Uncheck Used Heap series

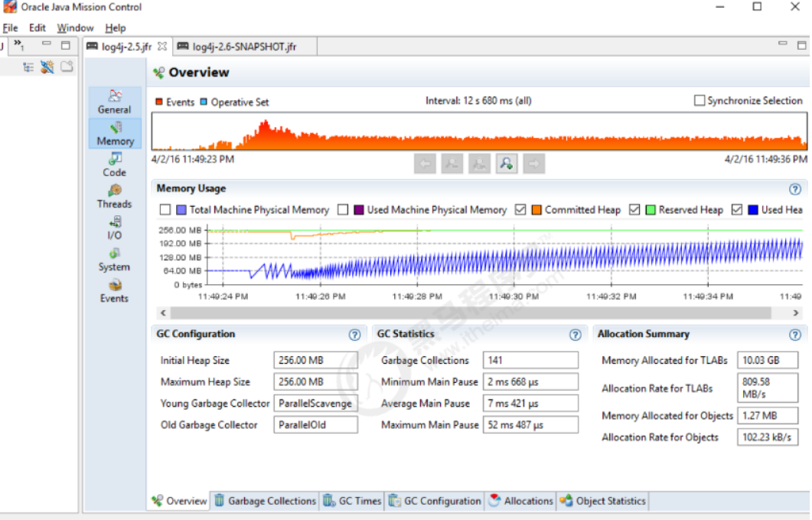[x=737, y=209]
